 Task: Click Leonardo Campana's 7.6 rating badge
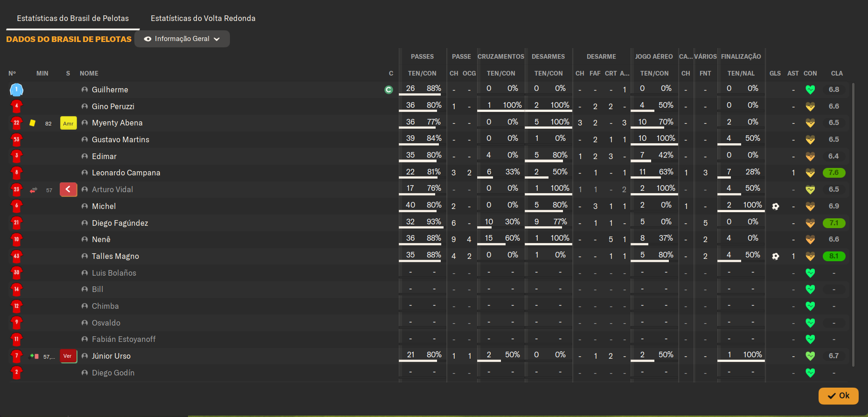pyautogui.click(x=834, y=173)
